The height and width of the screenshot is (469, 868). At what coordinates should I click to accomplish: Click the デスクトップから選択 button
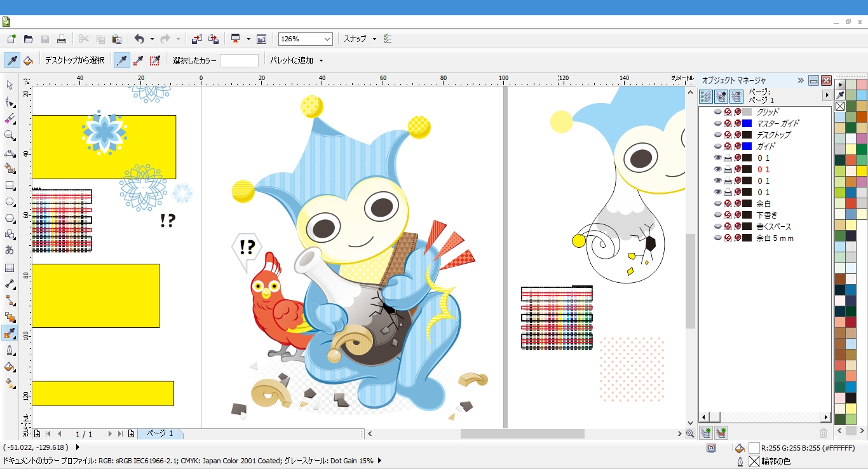74,61
